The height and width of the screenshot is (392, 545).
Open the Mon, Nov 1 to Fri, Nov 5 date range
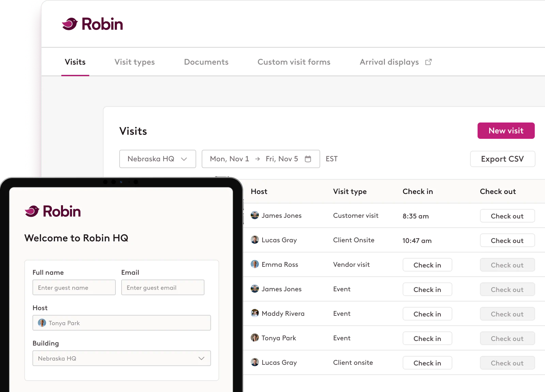tap(261, 159)
